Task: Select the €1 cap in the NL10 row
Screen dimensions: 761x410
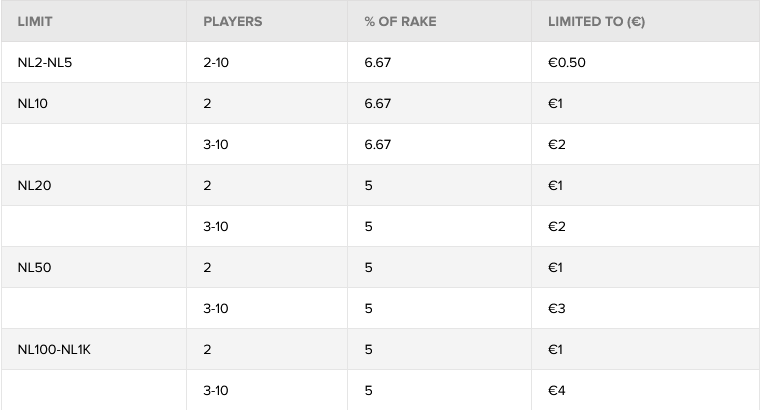Action: pyautogui.click(x=556, y=103)
